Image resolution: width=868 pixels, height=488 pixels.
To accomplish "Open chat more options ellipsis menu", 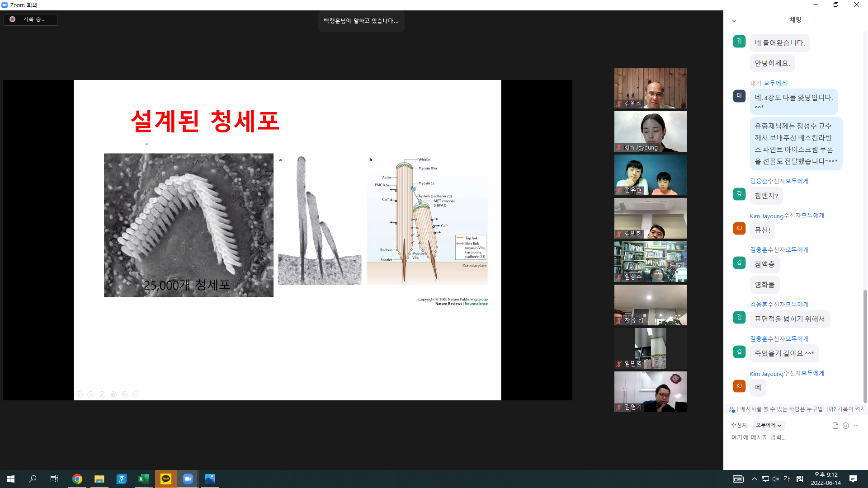I will (856, 426).
